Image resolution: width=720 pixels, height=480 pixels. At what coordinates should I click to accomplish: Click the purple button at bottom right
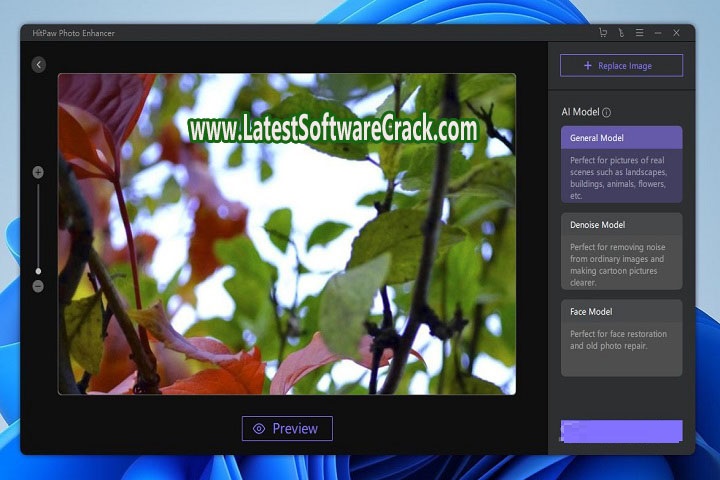621,431
